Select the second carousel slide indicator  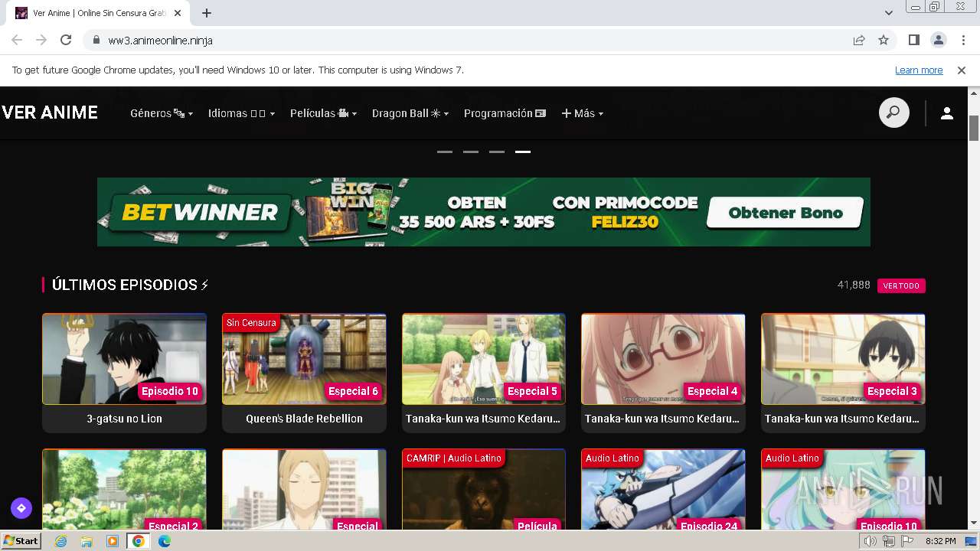tap(471, 152)
